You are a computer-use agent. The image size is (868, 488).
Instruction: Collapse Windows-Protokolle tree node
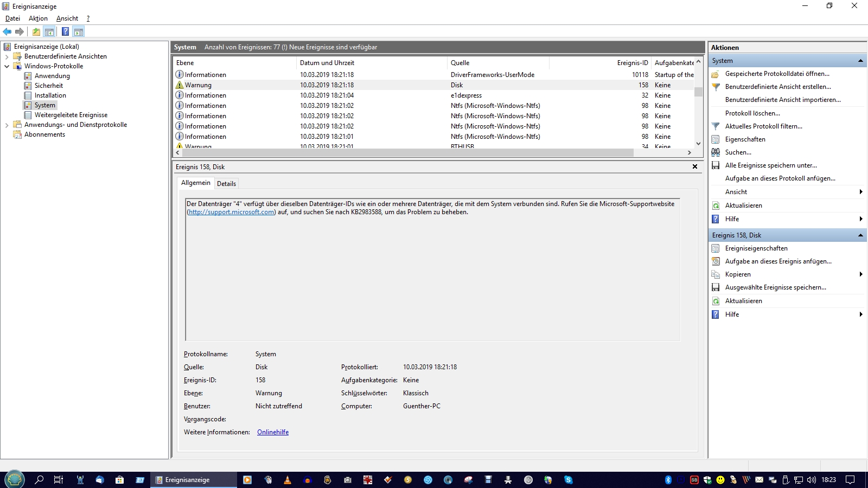point(7,66)
